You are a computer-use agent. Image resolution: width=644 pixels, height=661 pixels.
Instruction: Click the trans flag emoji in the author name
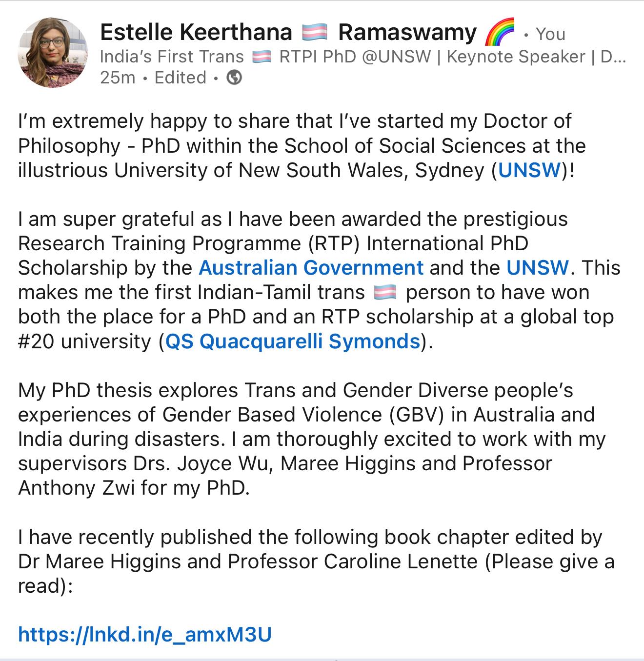[x=315, y=33]
